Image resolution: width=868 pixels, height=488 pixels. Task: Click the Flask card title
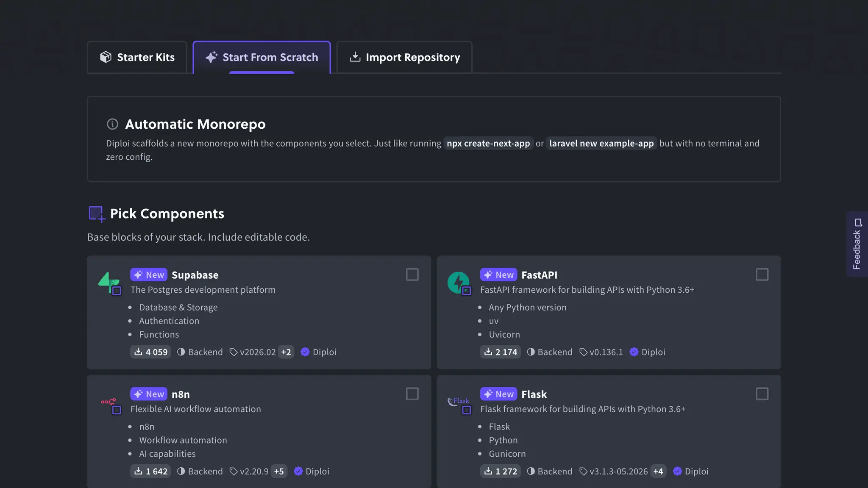534,394
